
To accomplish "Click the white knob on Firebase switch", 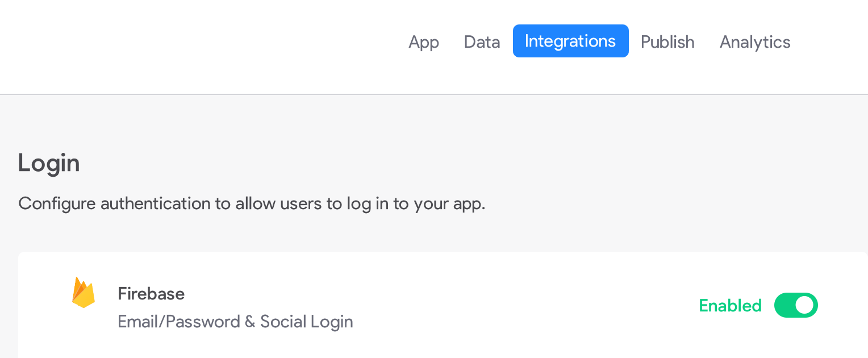I will [804, 306].
